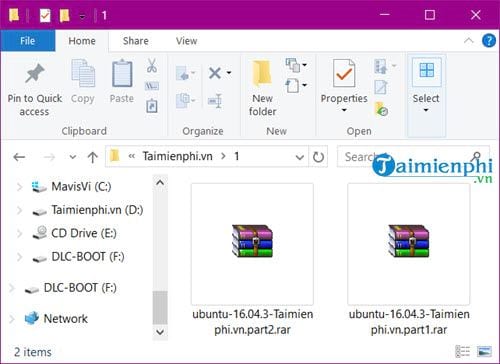Click the Copy ribbon icon

(83, 74)
